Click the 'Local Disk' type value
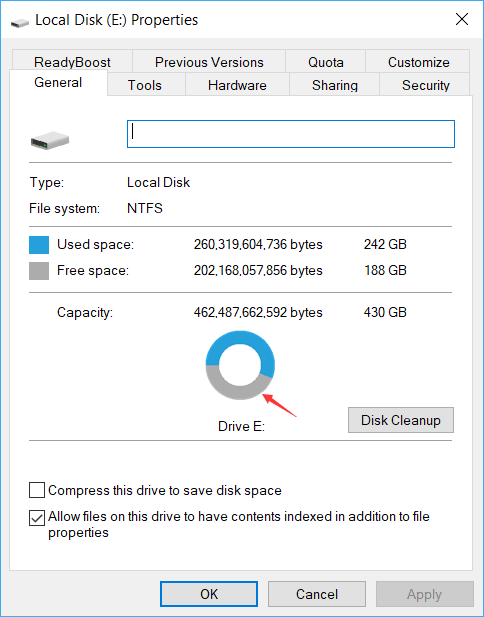The height and width of the screenshot is (617, 484). tap(158, 182)
